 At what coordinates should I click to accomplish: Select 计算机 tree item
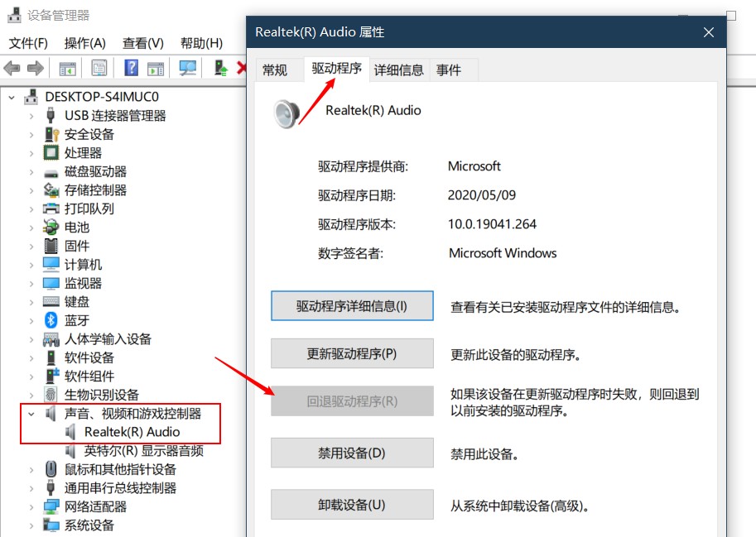click(83, 265)
